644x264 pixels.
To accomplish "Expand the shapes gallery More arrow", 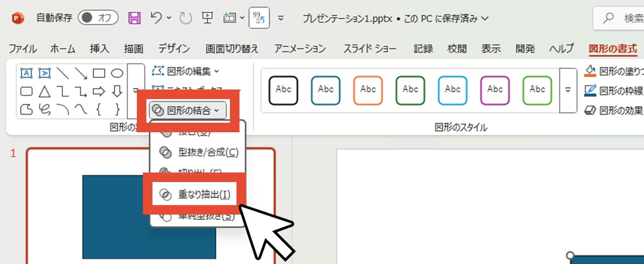I will click(135, 91).
